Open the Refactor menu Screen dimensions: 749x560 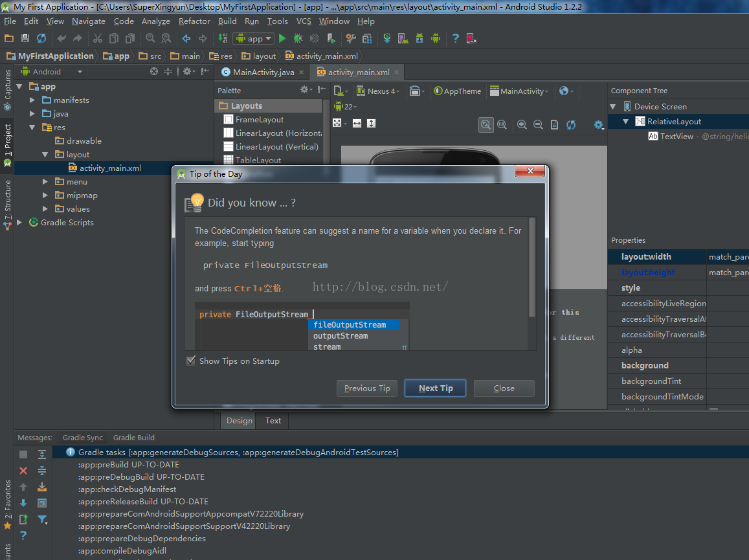click(194, 21)
